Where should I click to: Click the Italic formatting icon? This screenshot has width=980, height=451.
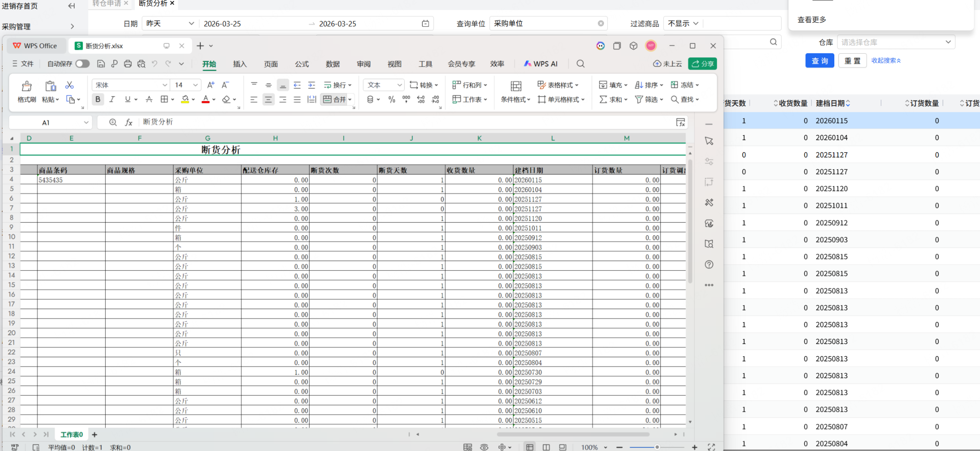pos(112,99)
